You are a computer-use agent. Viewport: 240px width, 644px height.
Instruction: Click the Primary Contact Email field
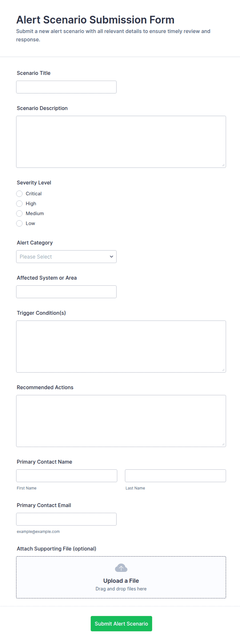coord(66,519)
